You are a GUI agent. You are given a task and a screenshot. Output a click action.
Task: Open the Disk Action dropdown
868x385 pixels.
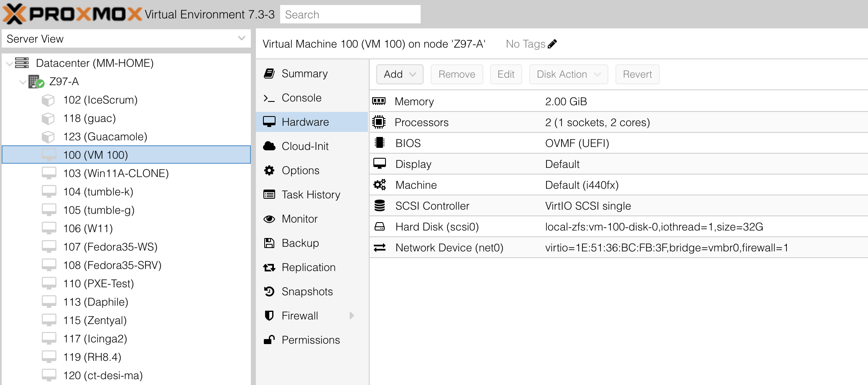(x=569, y=74)
